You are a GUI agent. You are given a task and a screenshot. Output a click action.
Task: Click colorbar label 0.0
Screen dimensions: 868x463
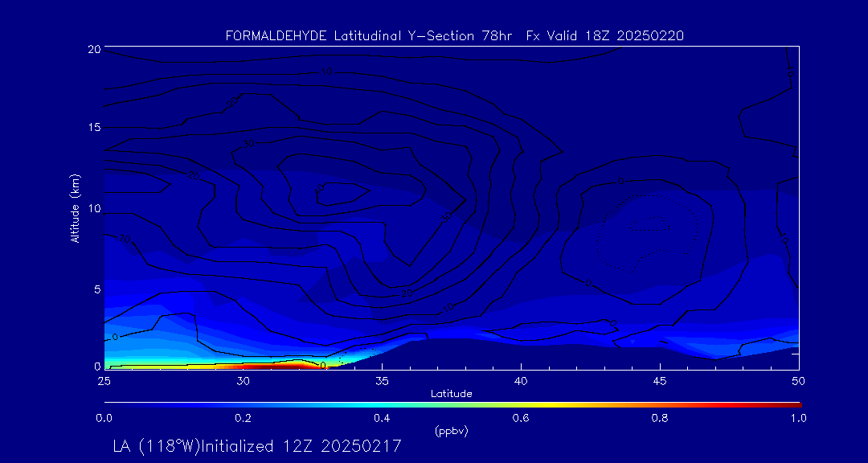click(104, 418)
